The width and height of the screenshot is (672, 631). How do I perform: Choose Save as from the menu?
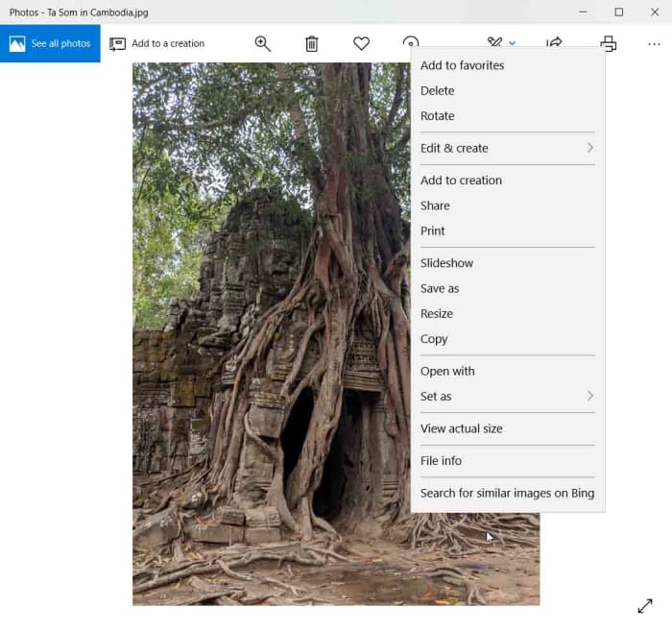(x=508, y=288)
